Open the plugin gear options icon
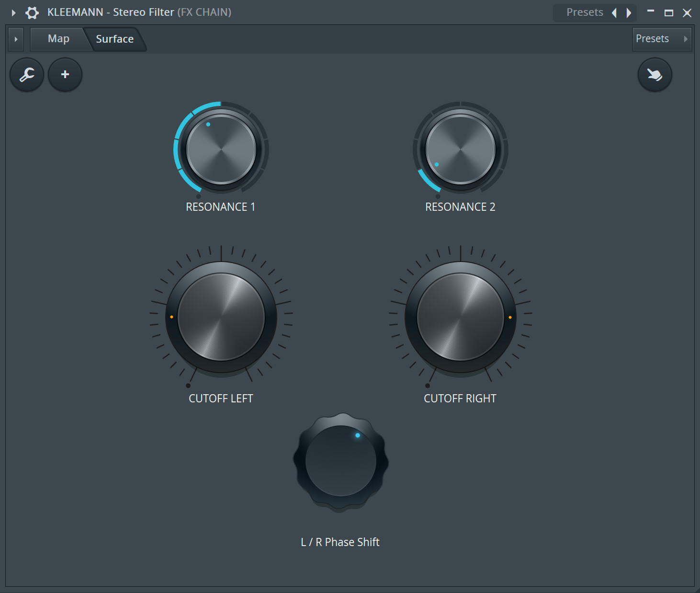700x593 pixels. pos(32,13)
